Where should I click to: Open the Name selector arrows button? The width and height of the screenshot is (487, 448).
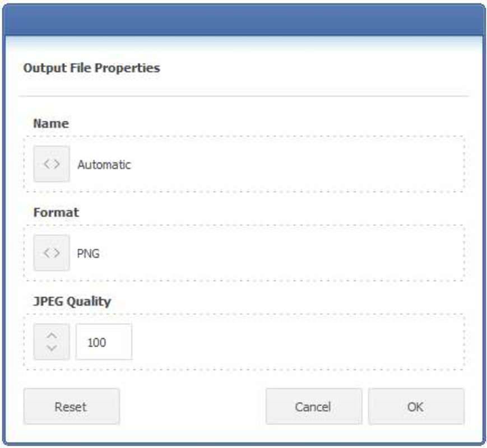click(52, 164)
